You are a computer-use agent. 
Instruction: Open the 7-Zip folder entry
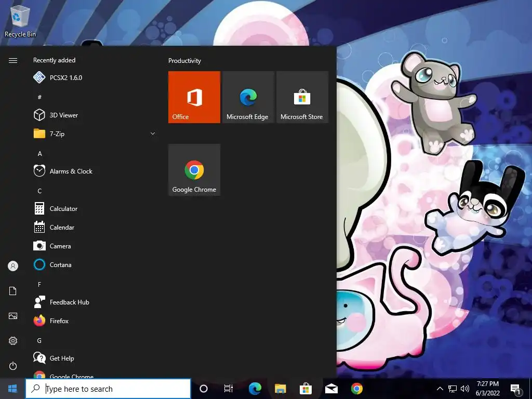[95, 134]
